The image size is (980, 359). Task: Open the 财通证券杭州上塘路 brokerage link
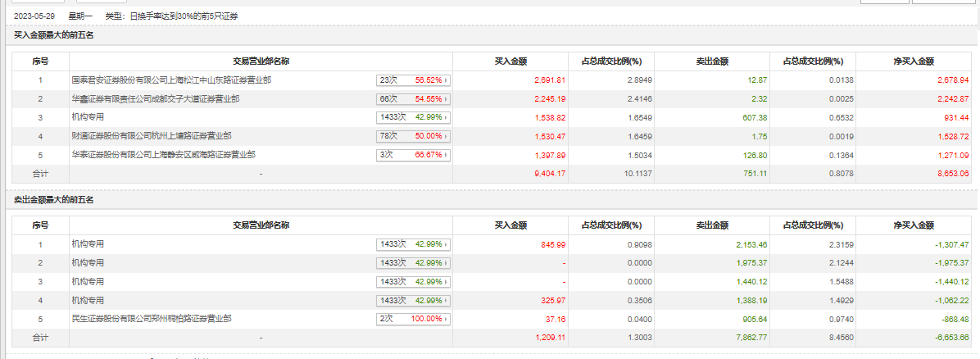(x=152, y=136)
